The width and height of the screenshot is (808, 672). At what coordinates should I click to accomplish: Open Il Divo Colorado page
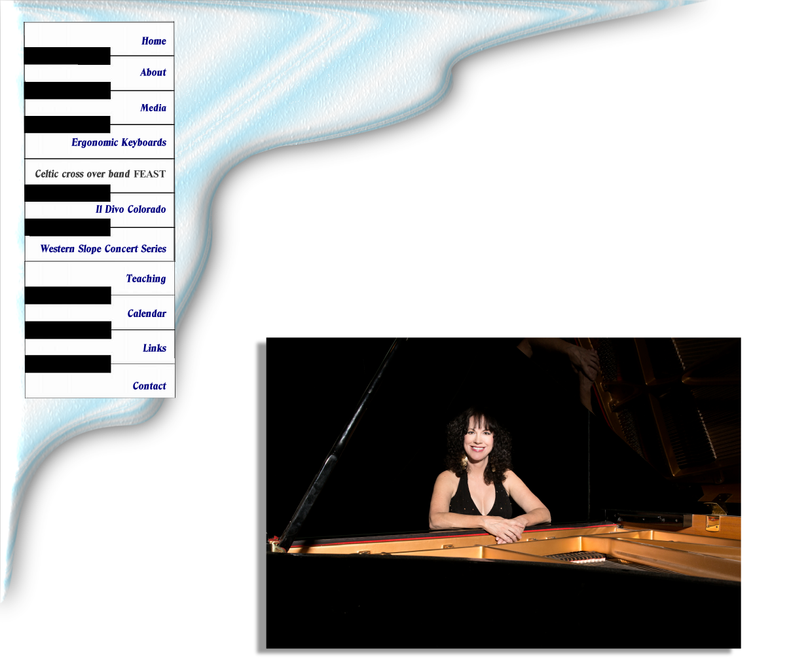[130, 210]
